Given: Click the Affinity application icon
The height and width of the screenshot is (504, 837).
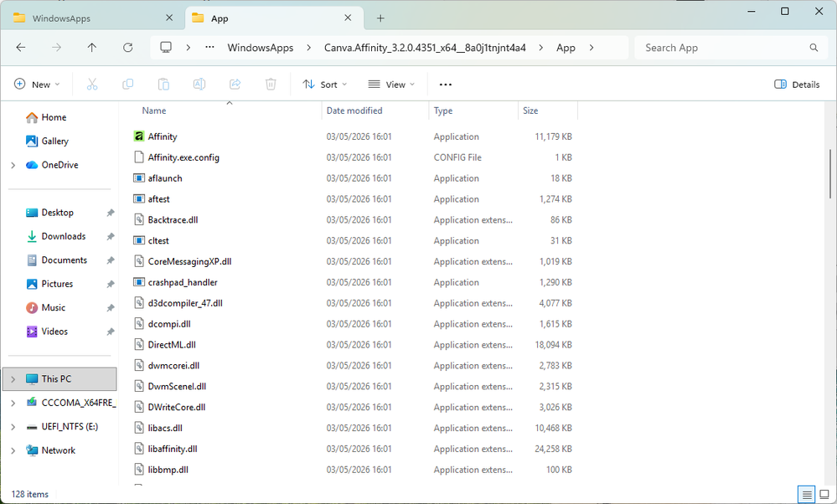Looking at the screenshot, I should [x=139, y=136].
